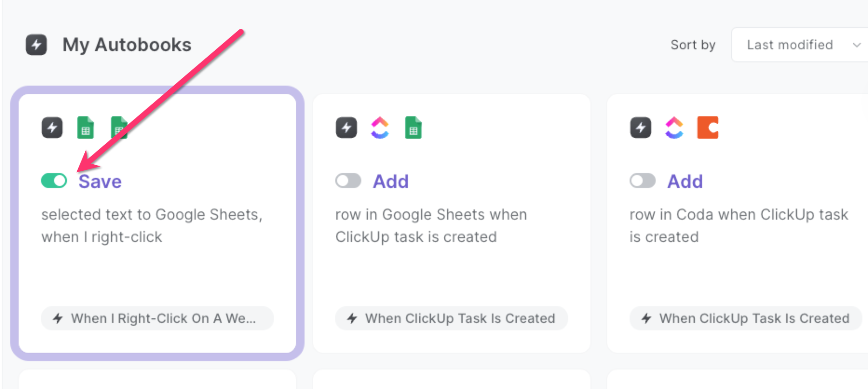Click the second Google Sheets icon on Save card
868x389 pixels.
(120, 128)
